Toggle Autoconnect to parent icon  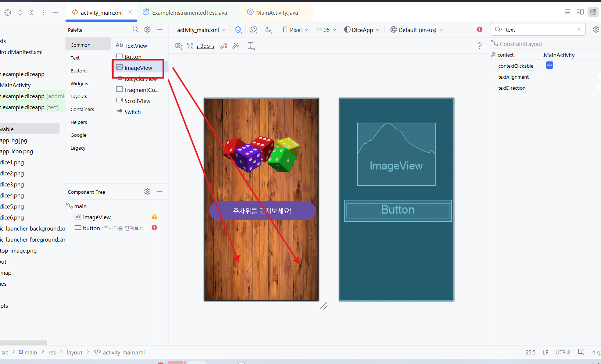pos(190,46)
